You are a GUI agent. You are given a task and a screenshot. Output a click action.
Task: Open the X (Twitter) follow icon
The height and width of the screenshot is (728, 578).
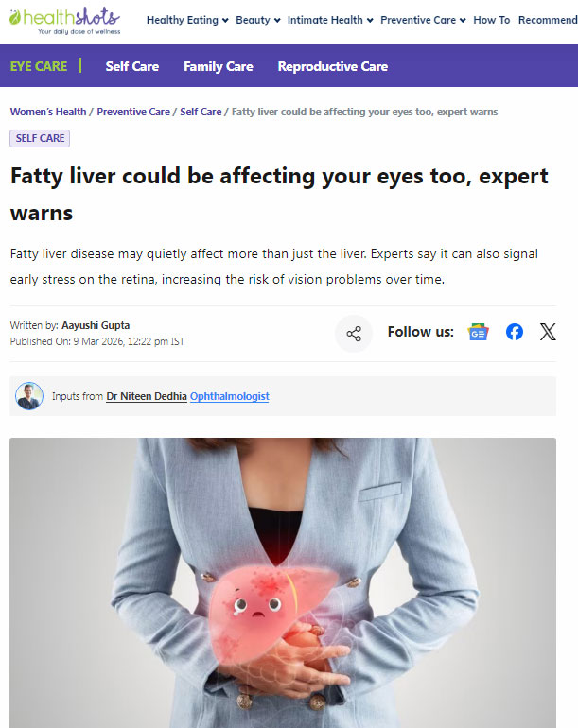pyautogui.click(x=548, y=332)
